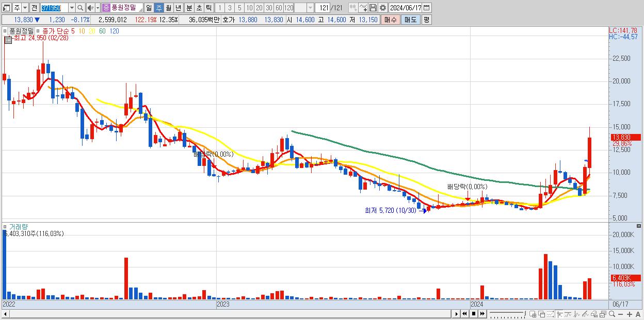Switch to daily chart 일
The width and height of the screenshot is (644, 320).
click(x=149, y=8)
